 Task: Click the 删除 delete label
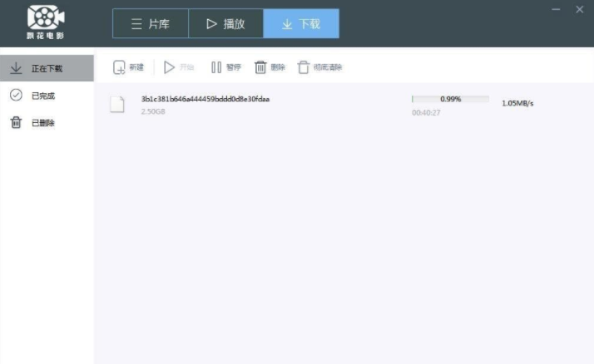coord(278,67)
